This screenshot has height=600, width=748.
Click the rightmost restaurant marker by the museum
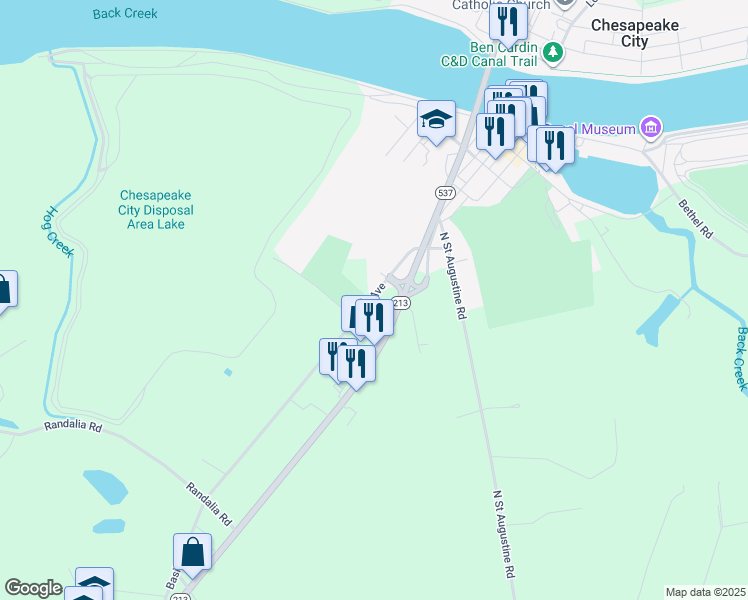(555, 146)
